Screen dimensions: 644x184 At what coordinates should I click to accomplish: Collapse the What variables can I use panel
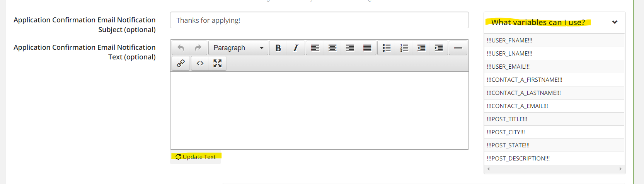click(615, 22)
